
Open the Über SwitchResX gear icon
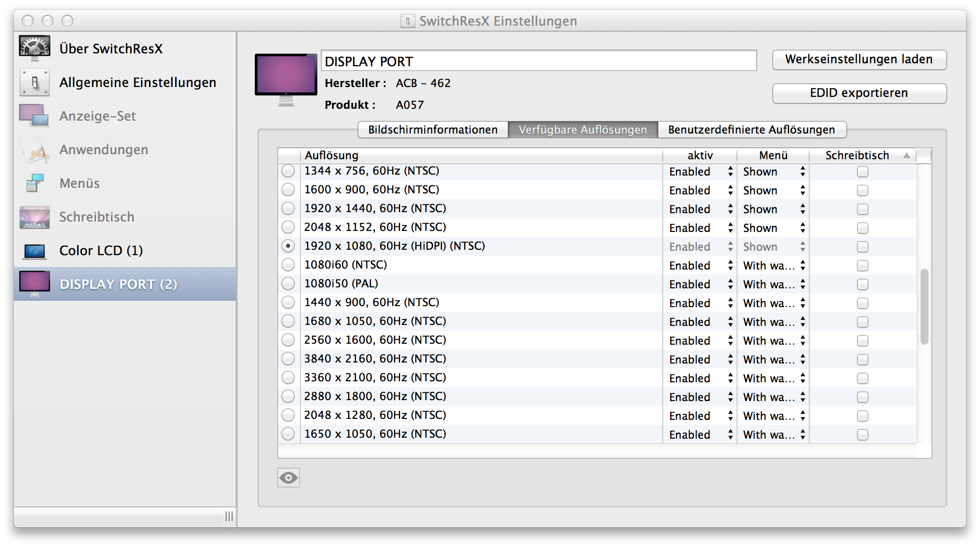tap(35, 47)
